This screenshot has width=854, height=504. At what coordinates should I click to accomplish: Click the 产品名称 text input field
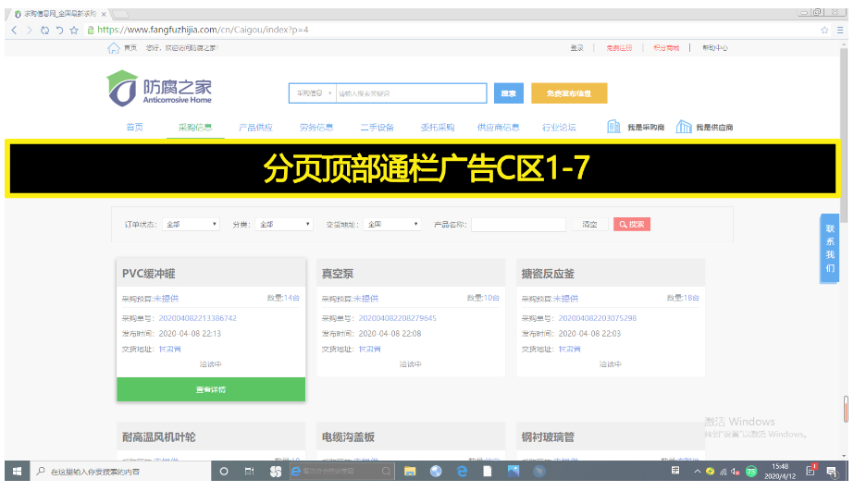518,224
